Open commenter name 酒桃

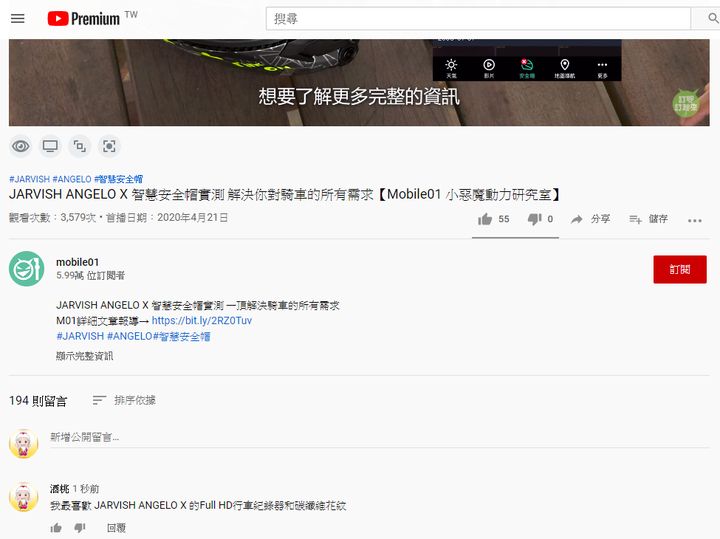(59, 489)
